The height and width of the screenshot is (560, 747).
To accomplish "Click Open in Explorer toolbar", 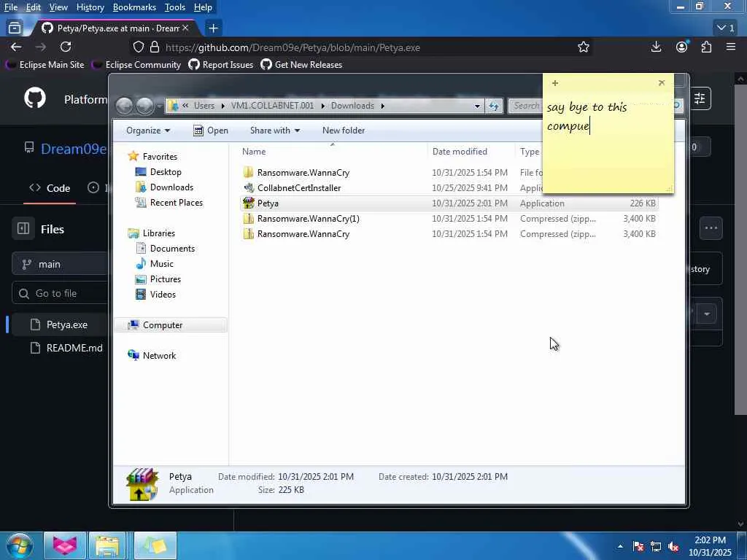I will [211, 131].
